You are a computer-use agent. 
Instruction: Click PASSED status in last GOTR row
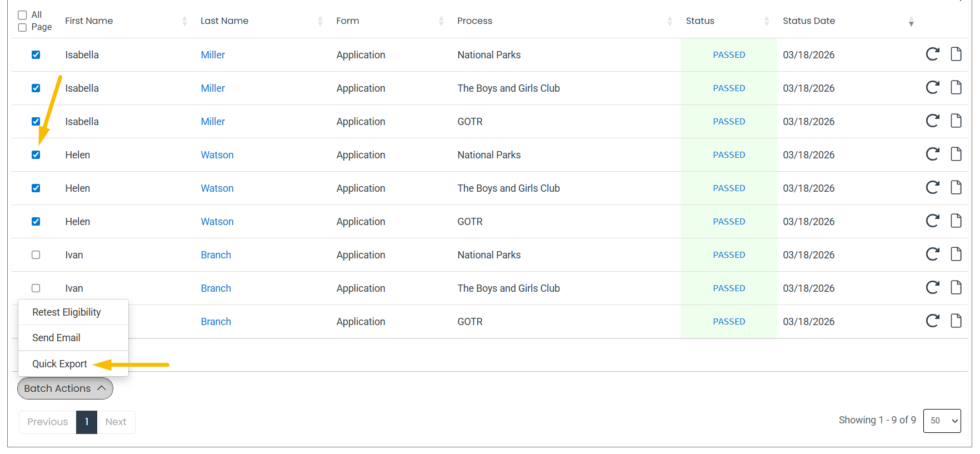coord(729,321)
